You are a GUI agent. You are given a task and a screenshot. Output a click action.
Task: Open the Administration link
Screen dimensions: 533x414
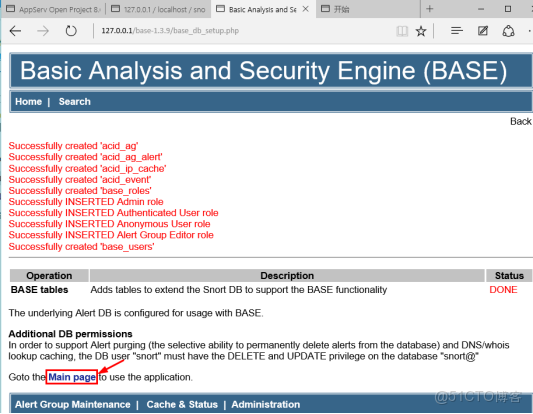265,404
